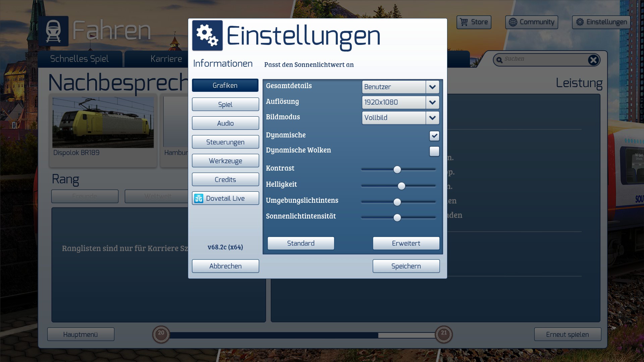Select the Dispolok BR189 locomotive thumbnail
Viewport: 644px width, 362px height.
(x=103, y=123)
